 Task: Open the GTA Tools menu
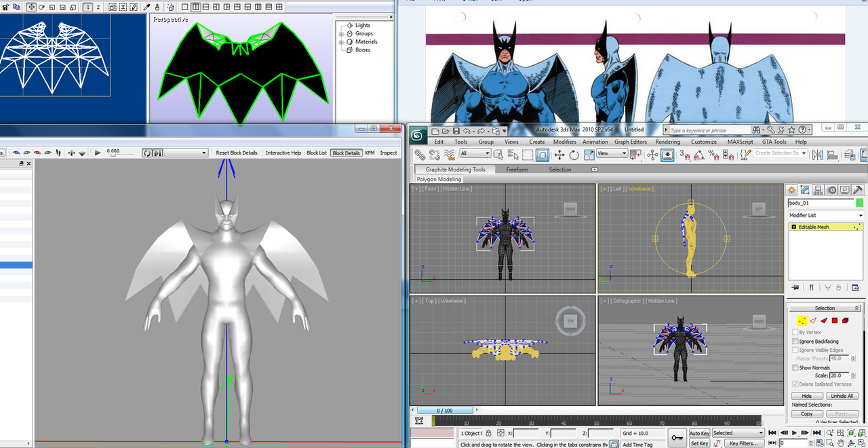point(774,142)
